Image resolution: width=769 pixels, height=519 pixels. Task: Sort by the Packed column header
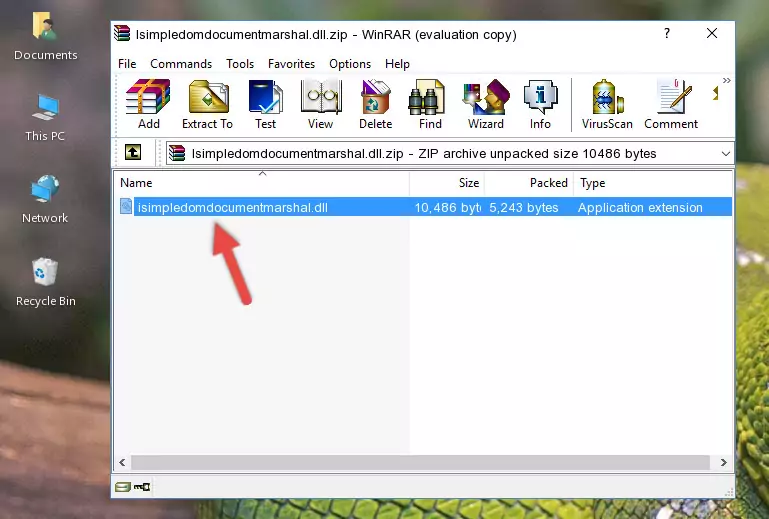tap(529, 182)
